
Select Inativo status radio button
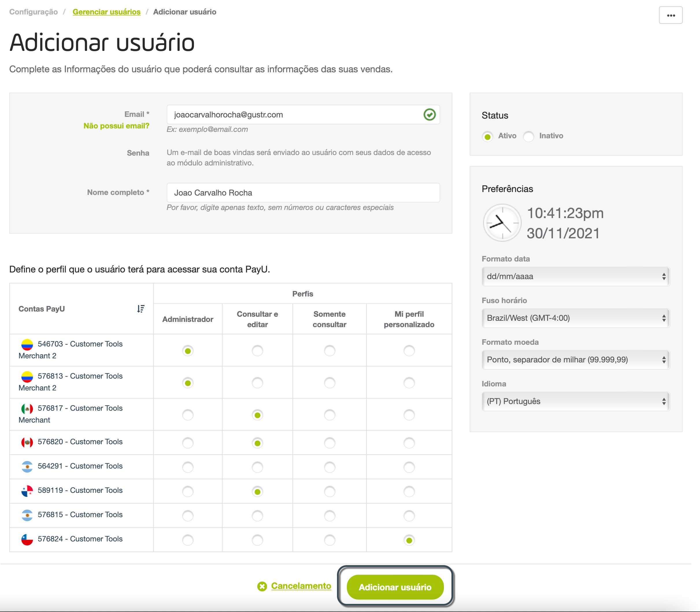click(528, 137)
